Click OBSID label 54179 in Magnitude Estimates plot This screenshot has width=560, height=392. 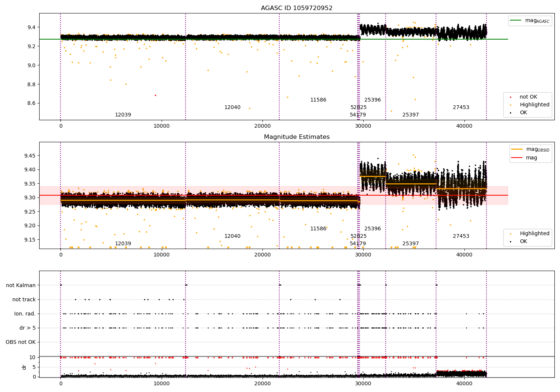358,244
